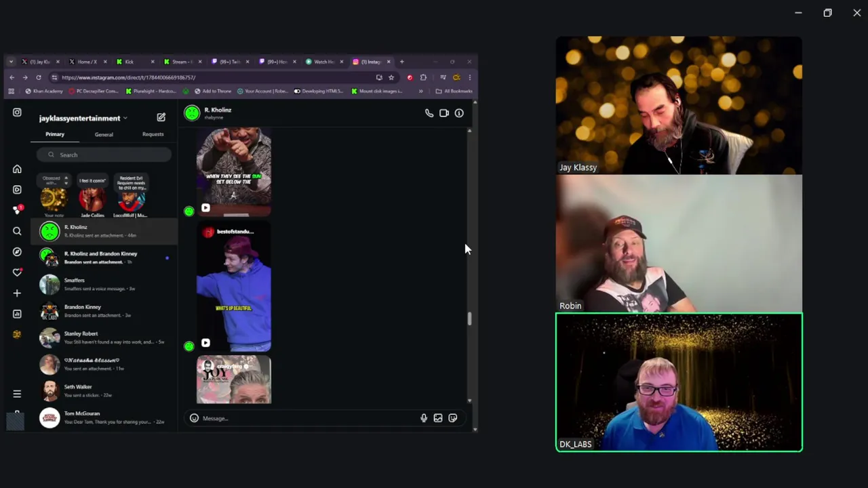868x488 pixels.
Task: Expand hidden bookmarks chevron
Action: pyautogui.click(x=420, y=91)
